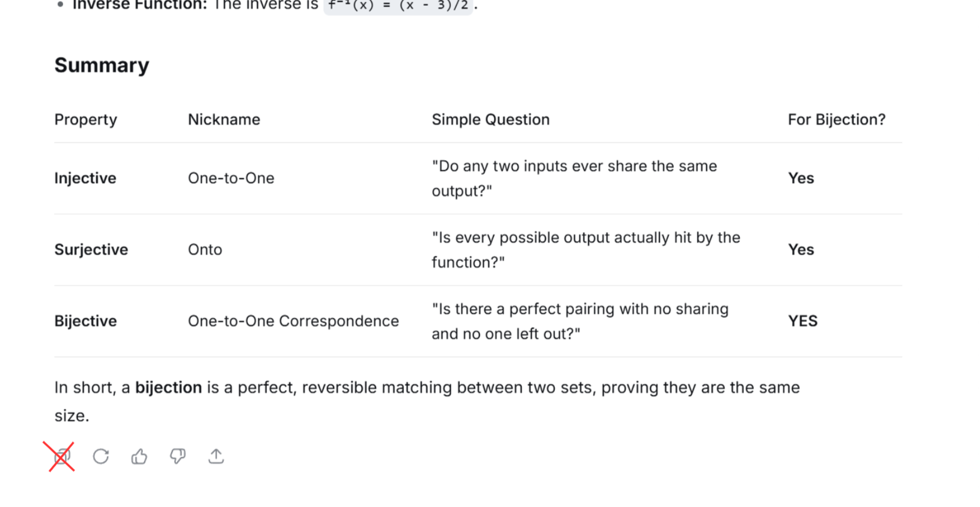
Task: Click the One-to-One nickname cell
Action: [231, 178]
